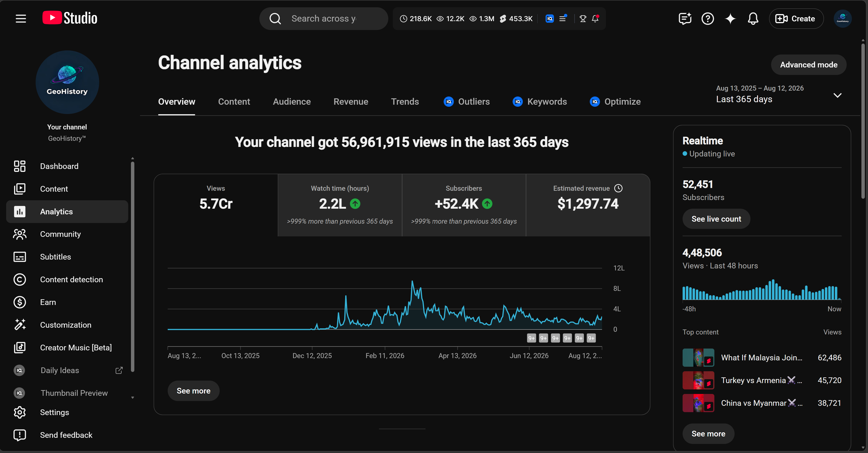The height and width of the screenshot is (453, 868).
Task: Switch to the Audience tab
Action: [x=291, y=101]
